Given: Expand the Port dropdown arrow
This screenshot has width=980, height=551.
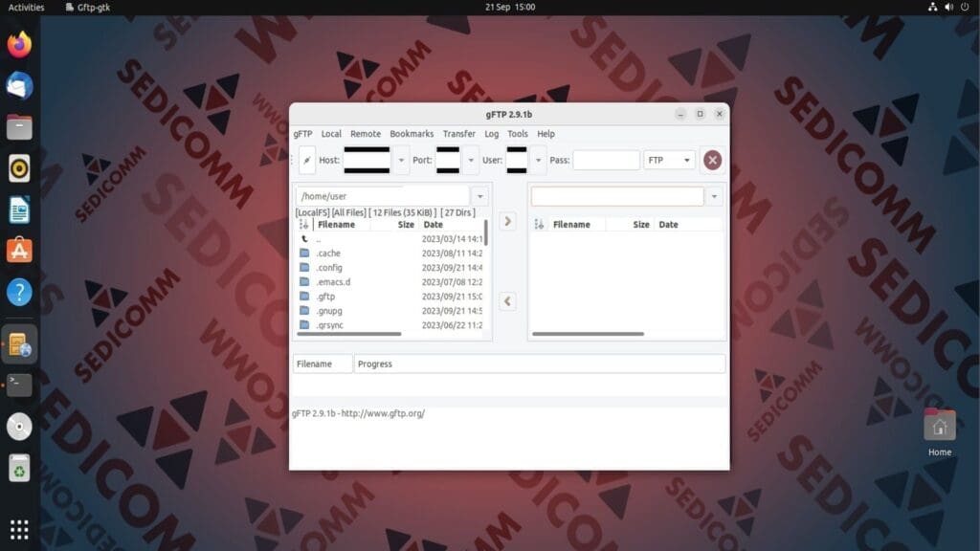Looking at the screenshot, I should [471, 161].
